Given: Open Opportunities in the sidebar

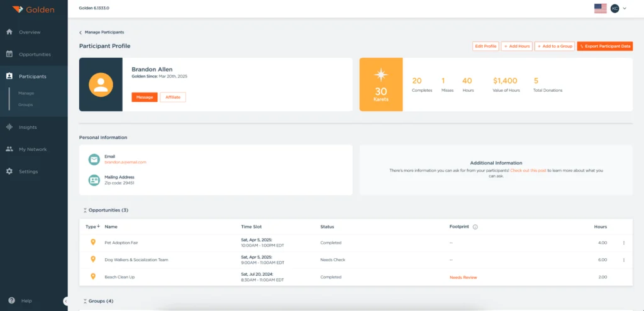Looking at the screenshot, I should 35,54.
